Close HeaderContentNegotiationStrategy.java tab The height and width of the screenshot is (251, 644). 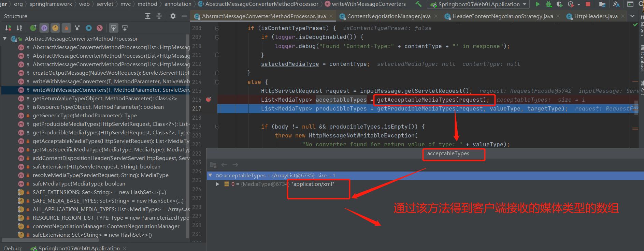[558, 16]
